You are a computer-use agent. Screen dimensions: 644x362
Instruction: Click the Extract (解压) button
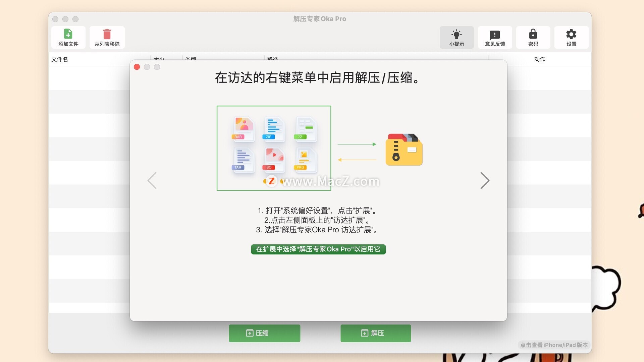[x=376, y=333]
